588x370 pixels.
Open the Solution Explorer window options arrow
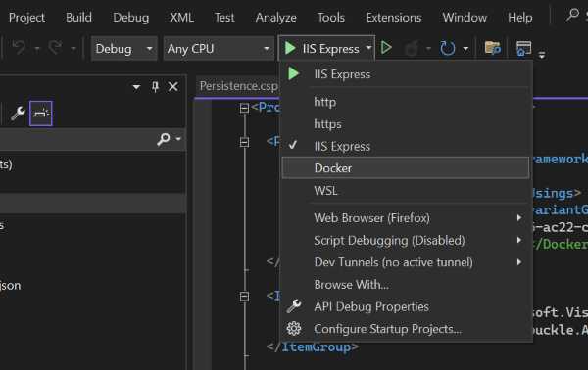coord(136,87)
